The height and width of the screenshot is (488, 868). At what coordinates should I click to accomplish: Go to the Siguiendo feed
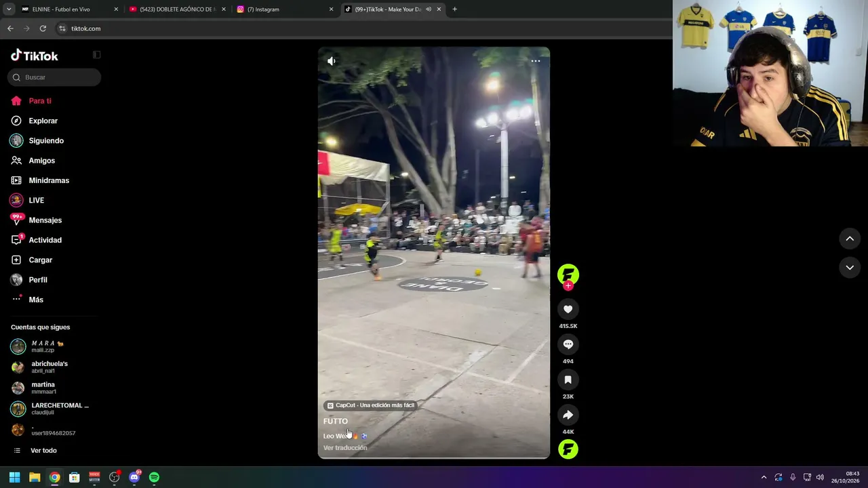point(46,141)
